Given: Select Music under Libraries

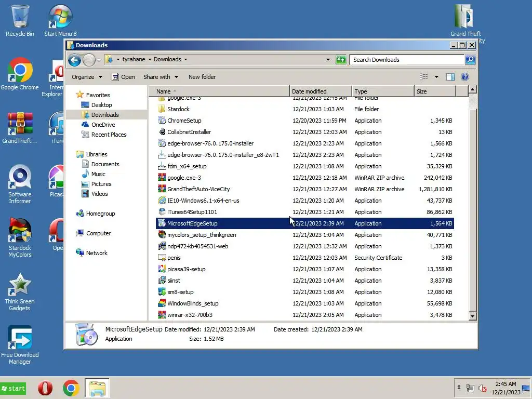Looking at the screenshot, I should pos(98,174).
